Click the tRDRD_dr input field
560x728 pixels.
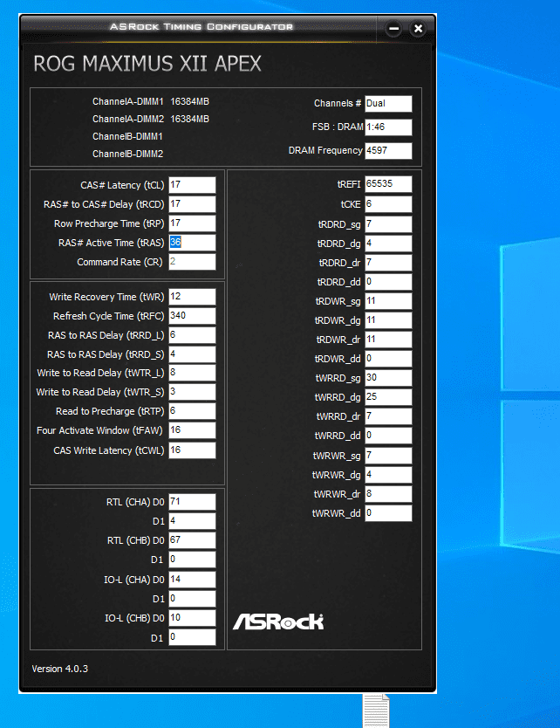(388, 263)
